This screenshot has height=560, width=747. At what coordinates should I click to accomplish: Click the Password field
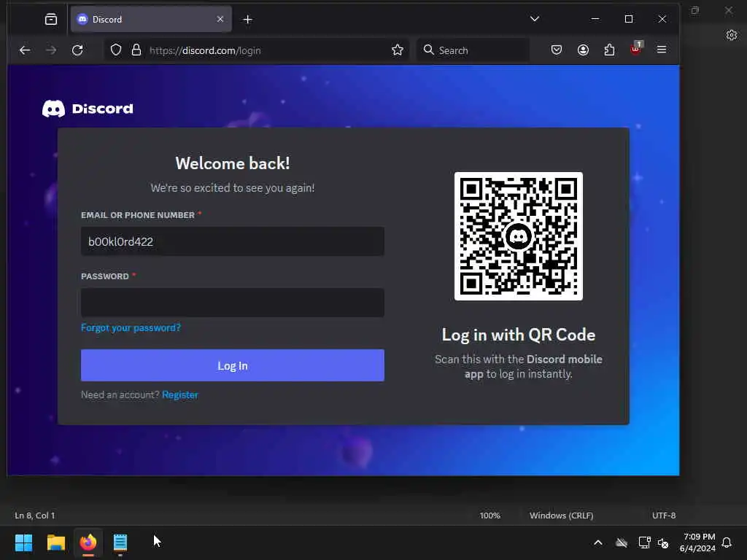tap(233, 303)
